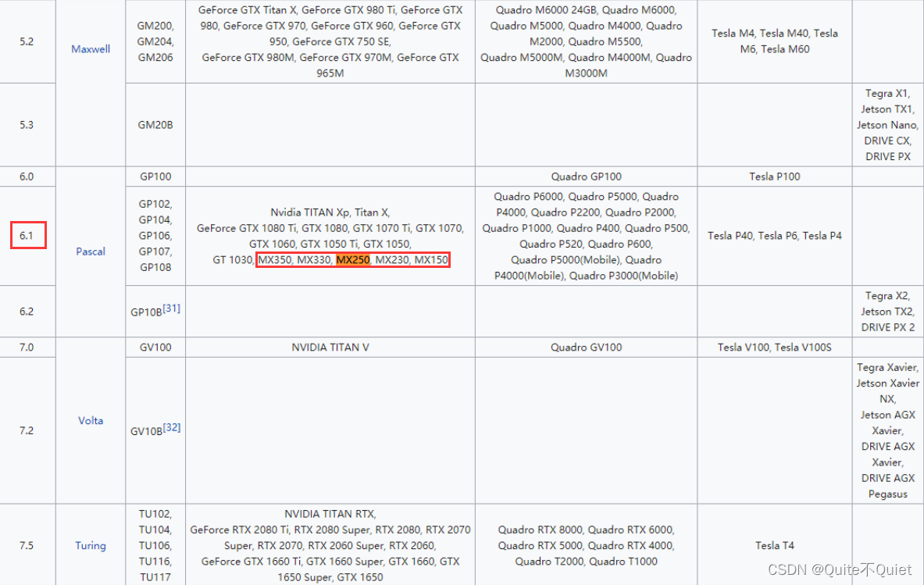
Task: Select the compute capability 7.2 cell
Action: (x=27, y=430)
